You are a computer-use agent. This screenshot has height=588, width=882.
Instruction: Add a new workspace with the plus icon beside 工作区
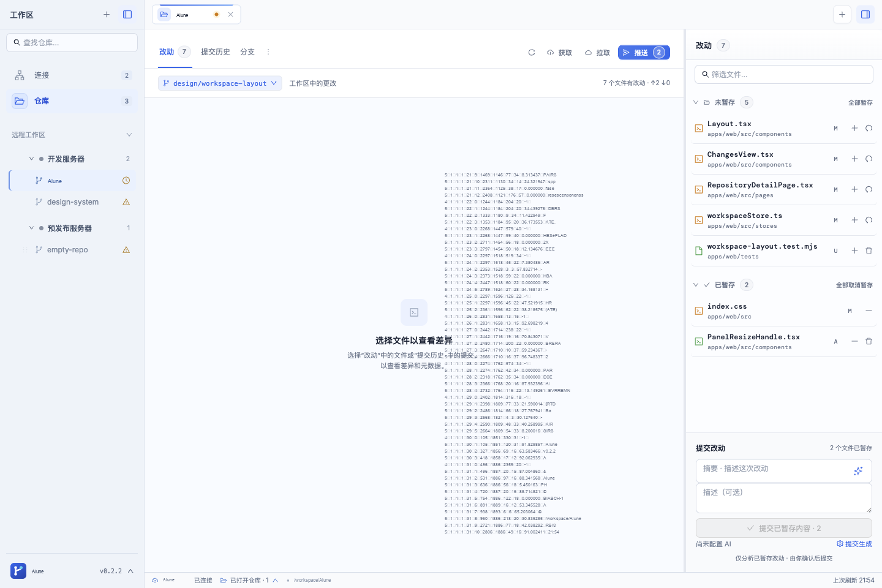[x=107, y=15]
